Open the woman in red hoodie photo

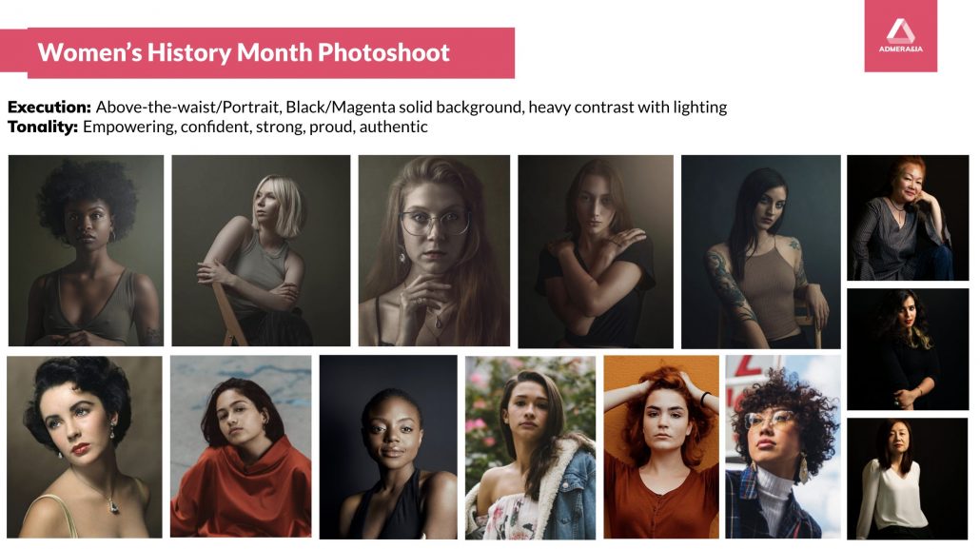click(x=241, y=446)
